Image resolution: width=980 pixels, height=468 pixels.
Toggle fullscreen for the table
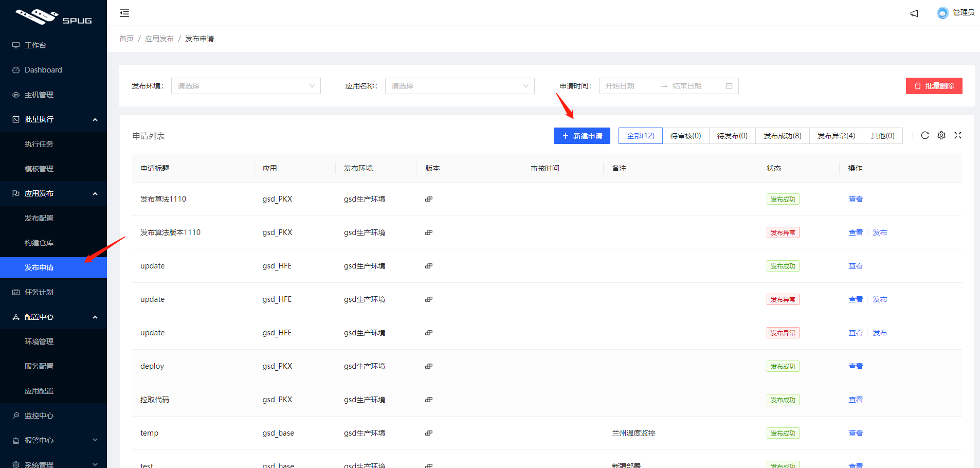[x=958, y=135]
